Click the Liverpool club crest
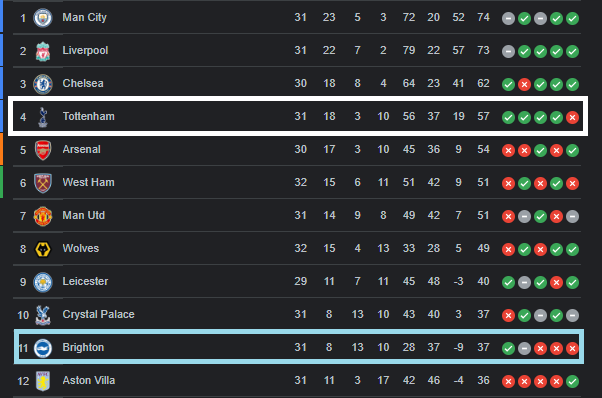The width and height of the screenshot is (602, 398). (x=43, y=51)
